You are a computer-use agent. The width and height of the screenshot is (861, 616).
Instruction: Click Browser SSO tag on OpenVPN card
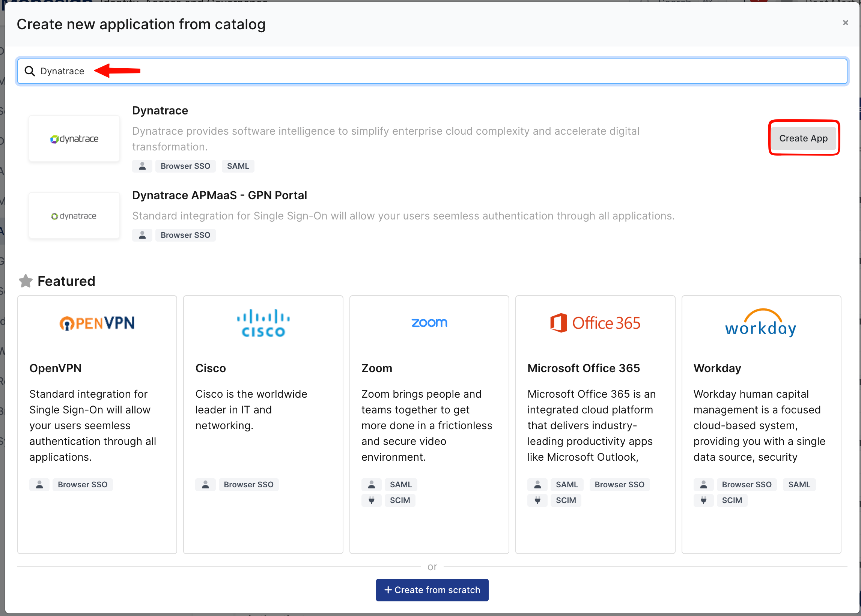[82, 484]
